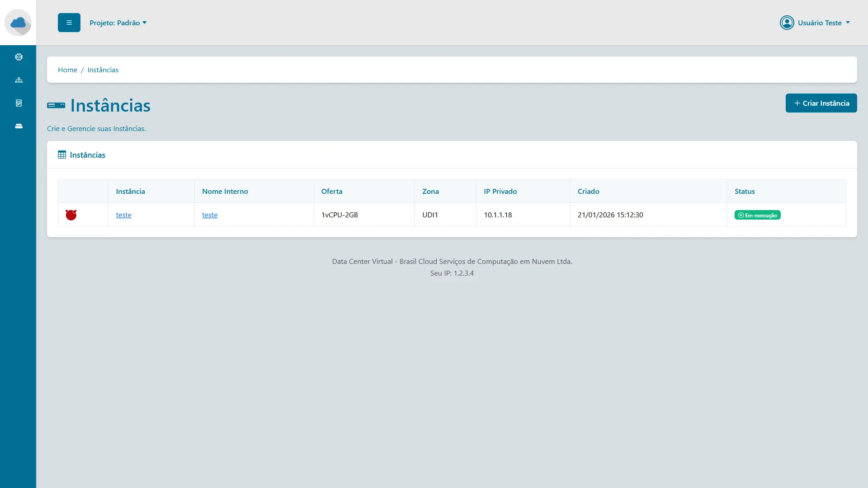Viewport: 868px width, 488px height.
Task: Open the network topology icon in the sidebar
Action: 19,80
